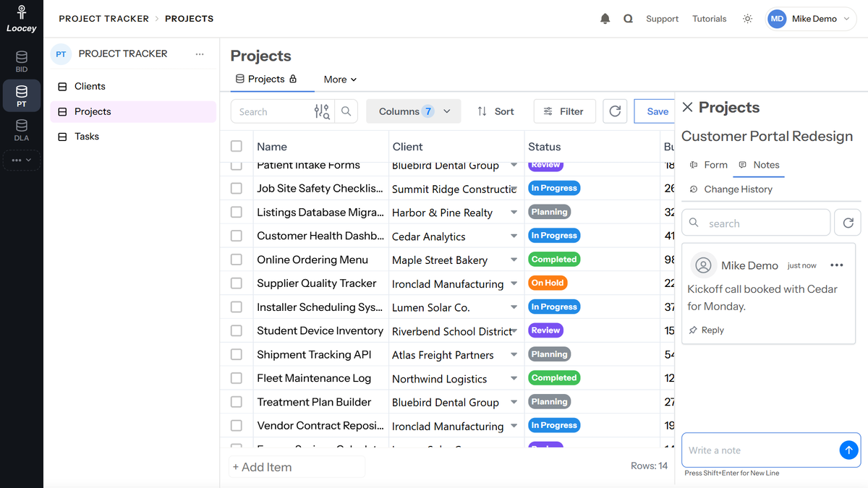Expand the More tabs dropdown
The height and width of the screenshot is (488, 868).
340,80
